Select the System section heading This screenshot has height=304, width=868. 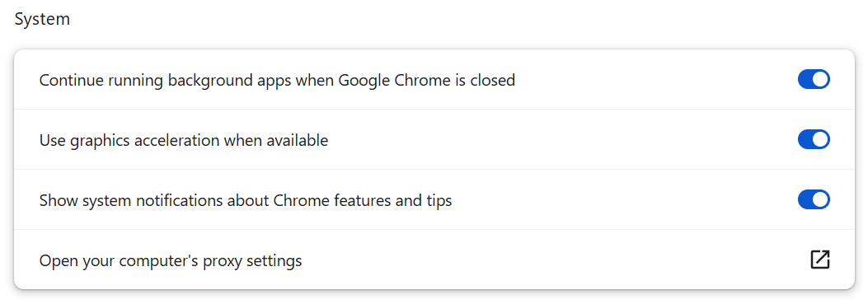point(42,20)
